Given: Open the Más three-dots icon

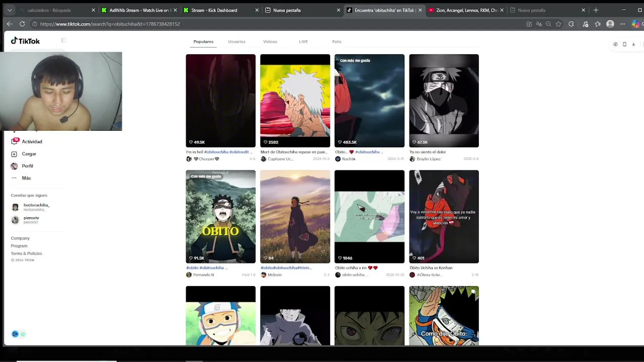Looking at the screenshot, I should tap(14, 178).
